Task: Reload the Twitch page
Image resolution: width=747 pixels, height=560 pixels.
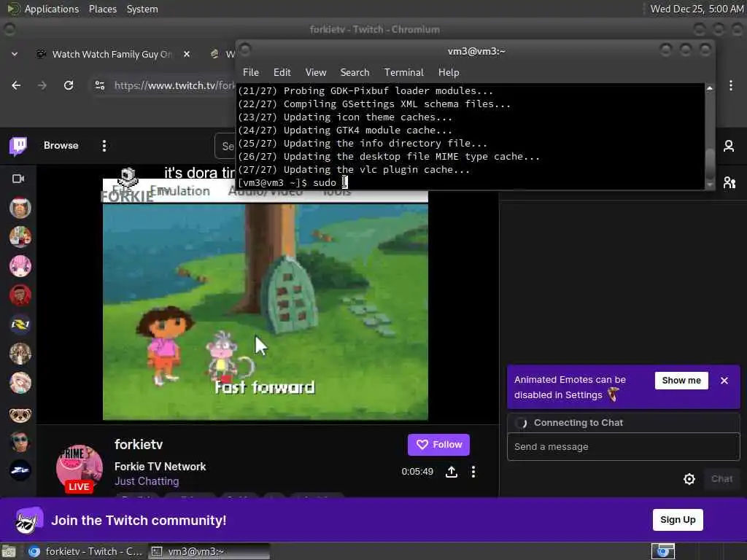Action: coord(69,85)
